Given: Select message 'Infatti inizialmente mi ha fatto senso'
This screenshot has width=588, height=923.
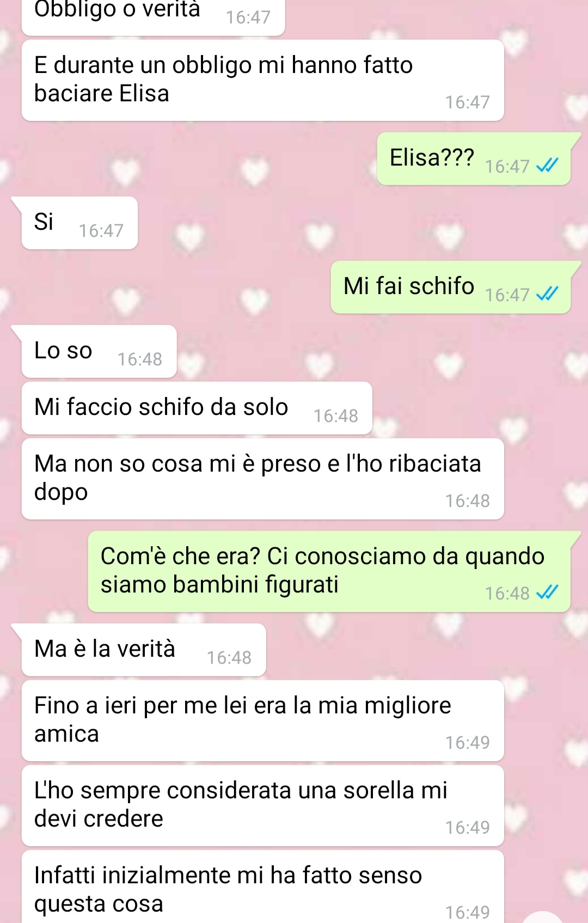Looking at the screenshot, I should 263,887.
